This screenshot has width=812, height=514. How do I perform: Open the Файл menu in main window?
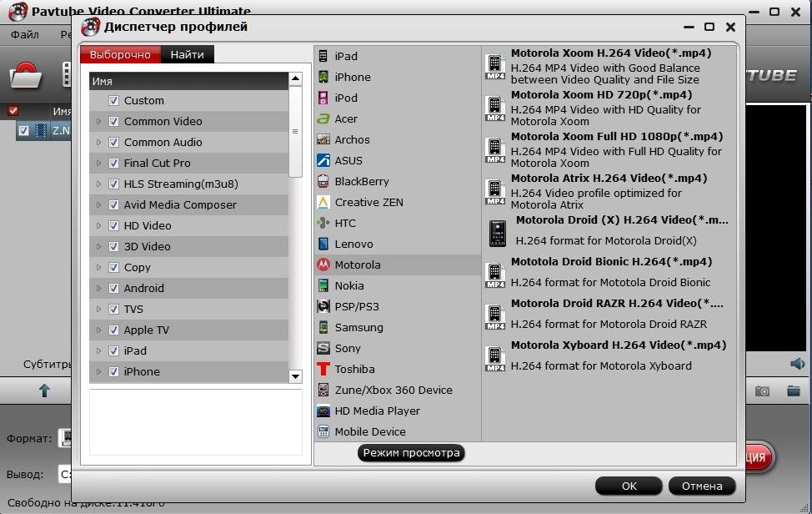tap(25, 35)
